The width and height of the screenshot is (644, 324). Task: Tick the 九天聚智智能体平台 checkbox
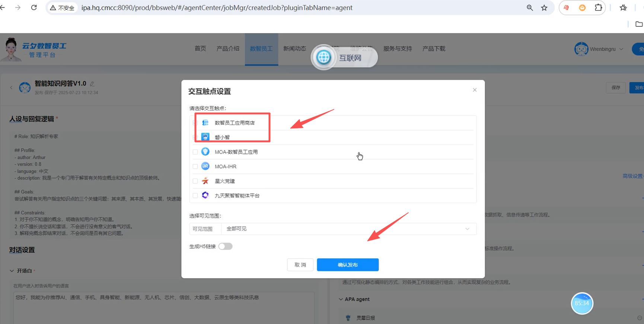coord(195,196)
